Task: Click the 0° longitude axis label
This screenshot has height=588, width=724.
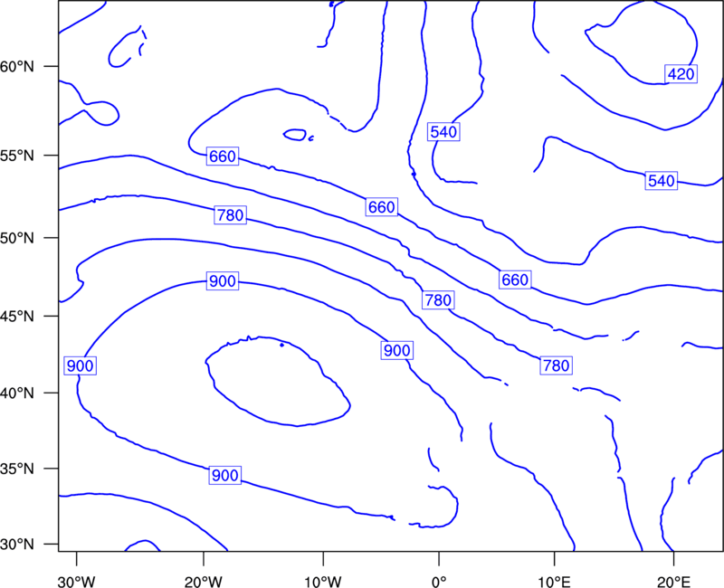Action: pos(439,582)
